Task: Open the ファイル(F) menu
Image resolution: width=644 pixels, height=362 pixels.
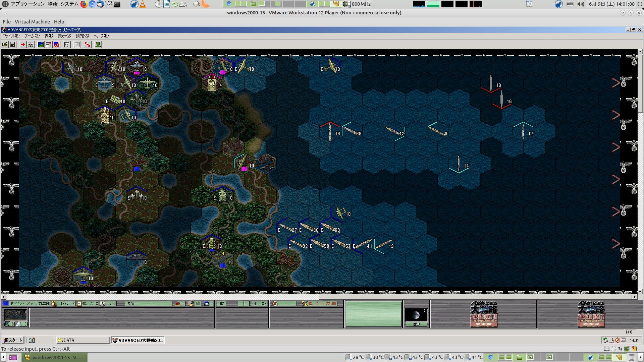Action: click(x=11, y=36)
